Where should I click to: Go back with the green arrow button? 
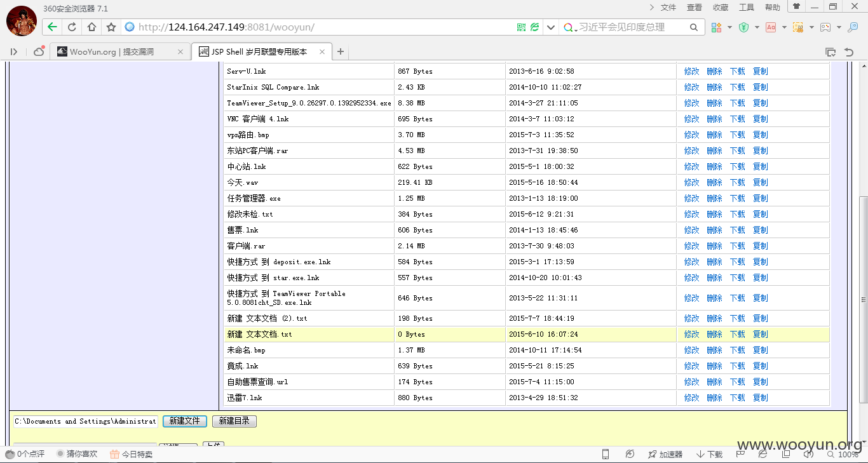(52, 27)
